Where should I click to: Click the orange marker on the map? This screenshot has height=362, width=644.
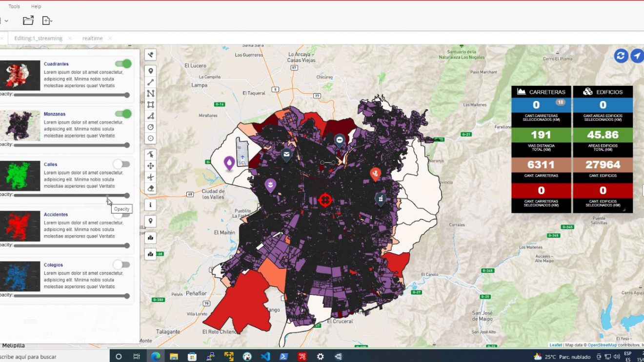coord(375,174)
